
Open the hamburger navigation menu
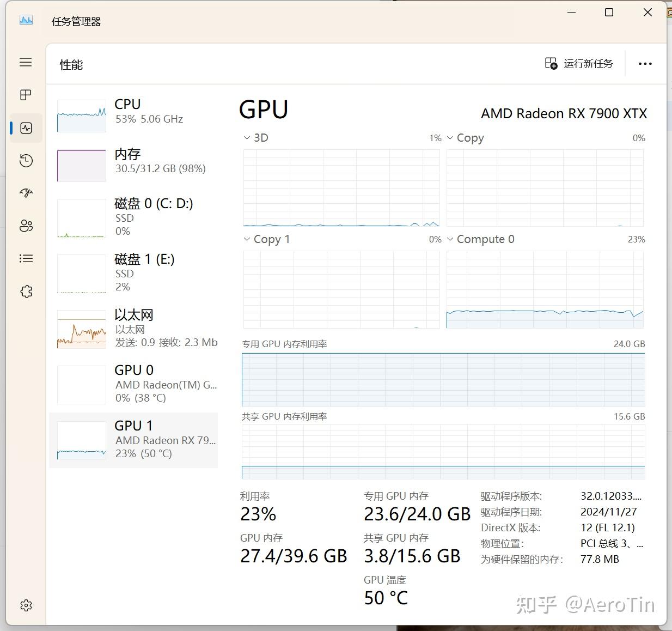coord(26,62)
